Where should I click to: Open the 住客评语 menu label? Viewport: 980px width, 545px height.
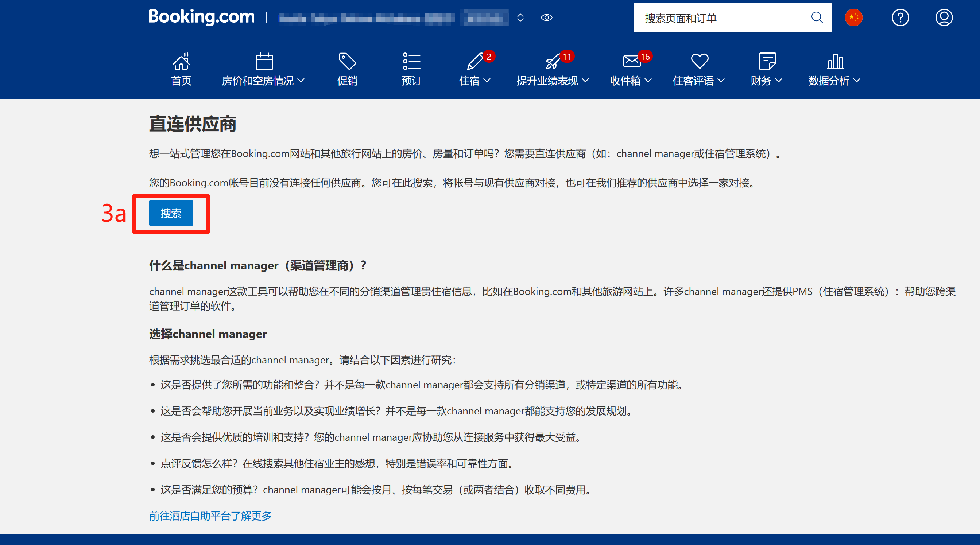click(693, 81)
